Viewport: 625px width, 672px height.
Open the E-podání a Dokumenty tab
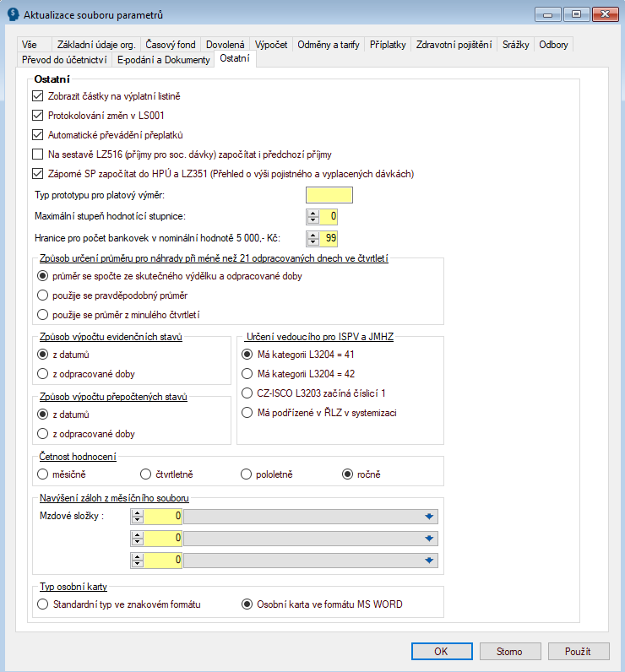[x=163, y=60]
